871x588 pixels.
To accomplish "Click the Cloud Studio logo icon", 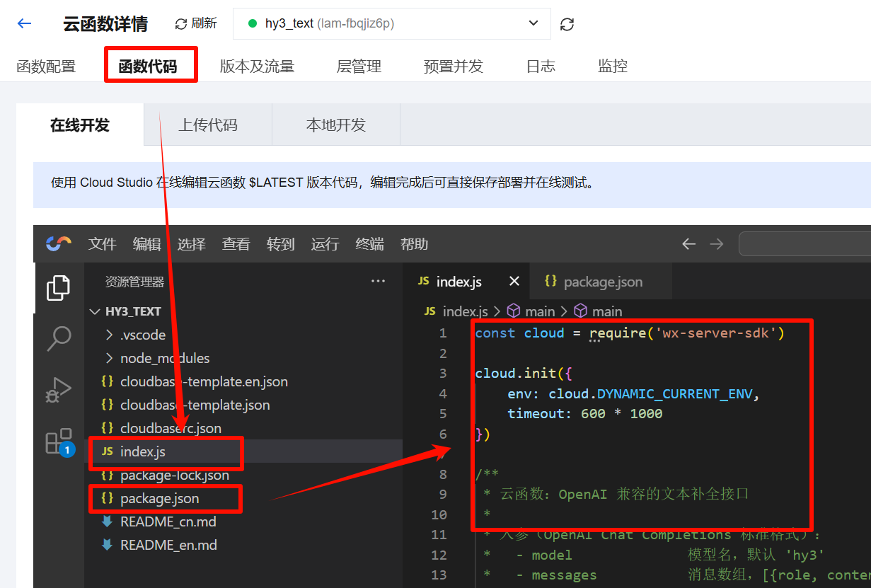I will click(59, 243).
